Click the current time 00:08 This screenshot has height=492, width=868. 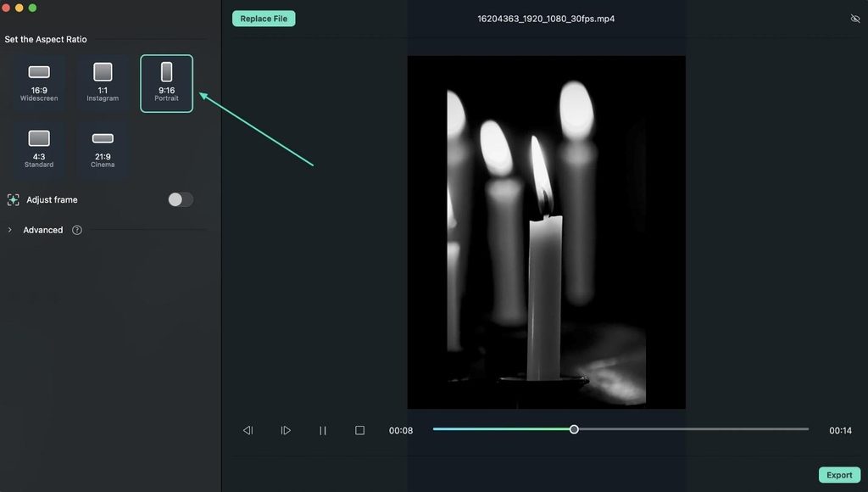tap(401, 431)
